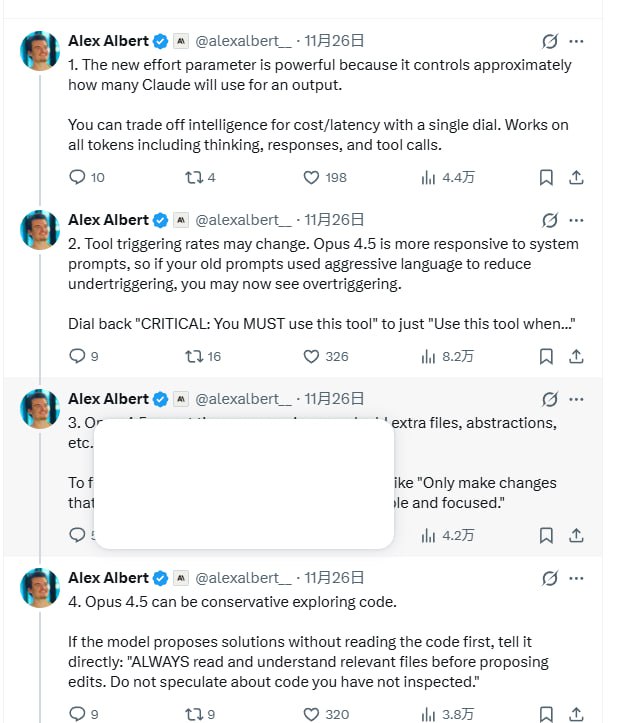The height and width of the screenshot is (723, 619).
Task: Open Grok icon on tool triggering tweet
Action: (548, 220)
